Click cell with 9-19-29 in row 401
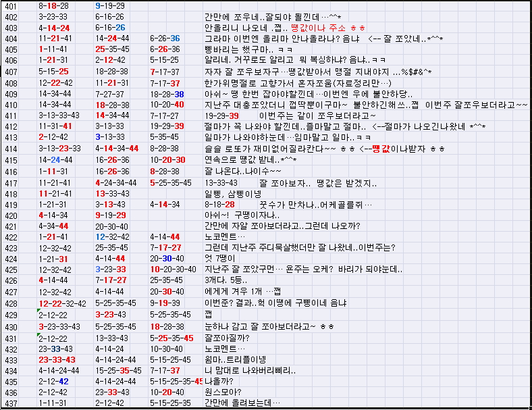This screenshot has height=410, width=532. click(x=109, y=5)
